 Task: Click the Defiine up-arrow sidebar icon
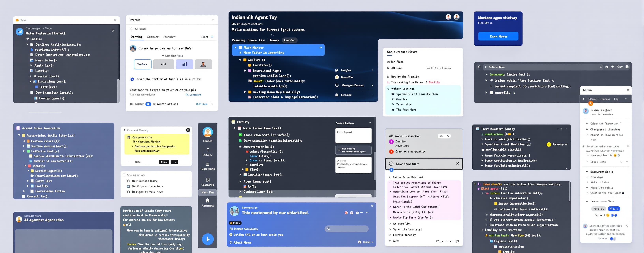click(x=208, y=150)
